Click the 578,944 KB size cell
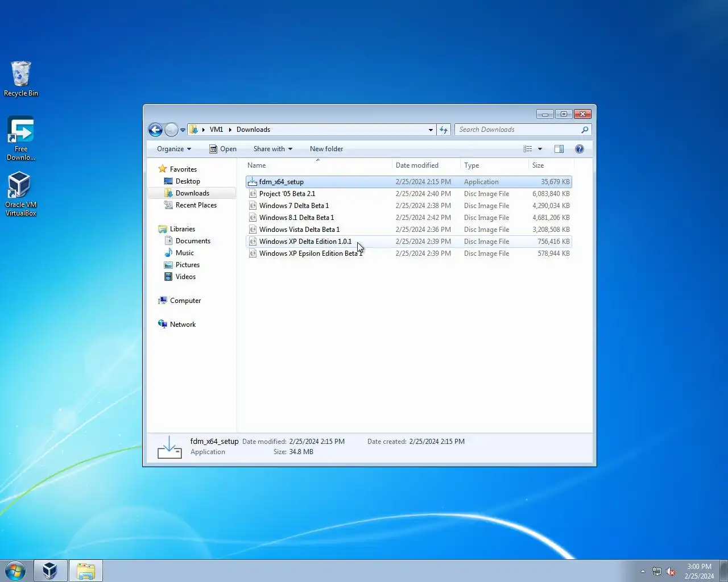 point(553,253)
